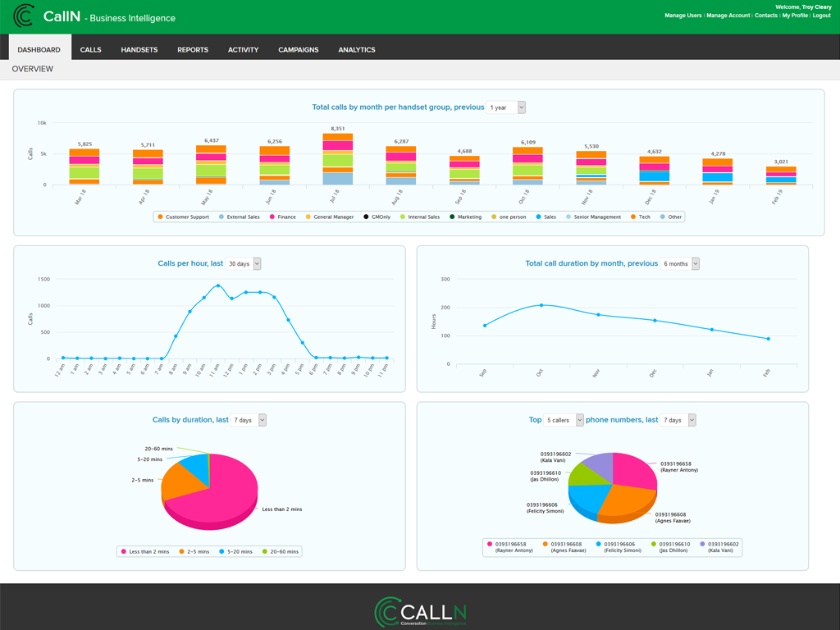Log out using the Logout link
Image resolution: width=840 pixels, height=630 pixels.
coord(821,16)
